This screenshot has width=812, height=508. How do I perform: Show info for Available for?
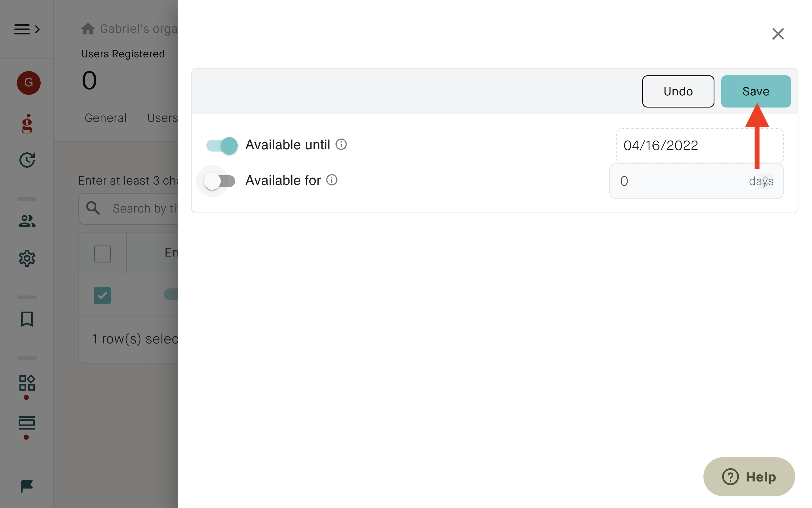point(332,180)
